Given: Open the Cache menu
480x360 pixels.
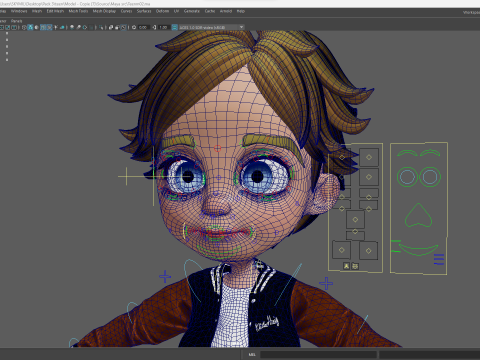Looking at the screenshot, I should tap(210, 11).
